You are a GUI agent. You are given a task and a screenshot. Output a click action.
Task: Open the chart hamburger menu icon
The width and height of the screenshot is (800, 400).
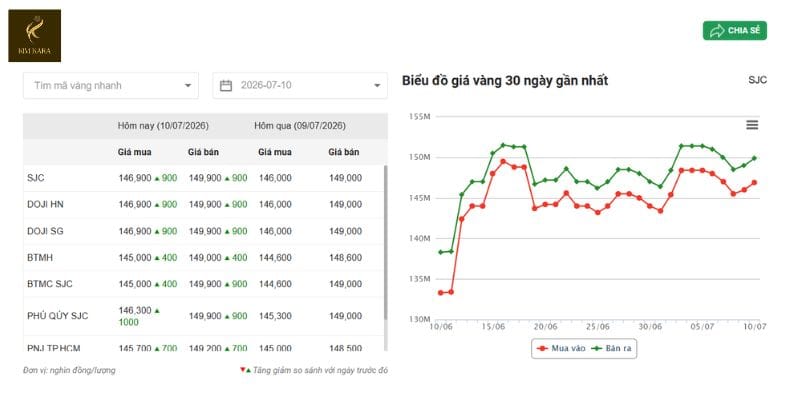coord(752,125)
